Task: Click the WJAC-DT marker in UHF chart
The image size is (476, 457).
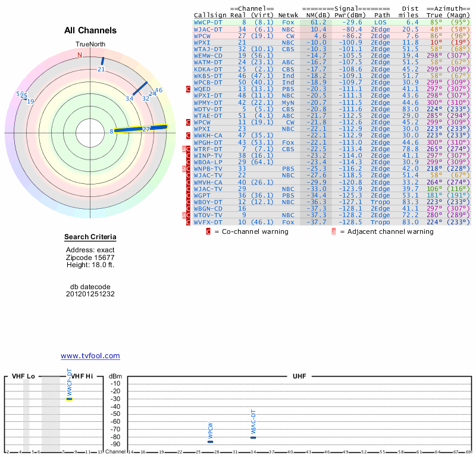Action: click(x=253, y=437)
